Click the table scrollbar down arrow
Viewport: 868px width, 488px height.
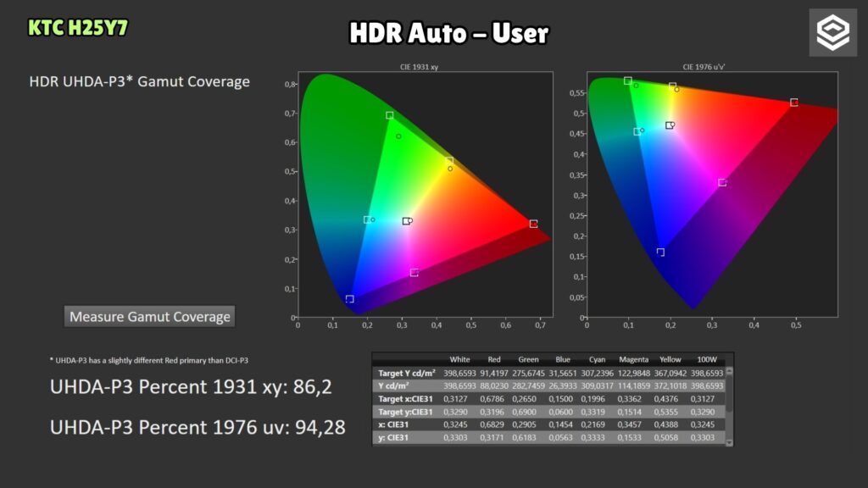point(729,442)
